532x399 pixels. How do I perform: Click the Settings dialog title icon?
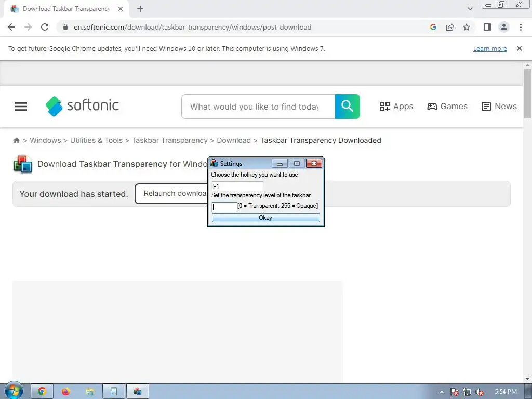pyautogui.click(x=214, y=164)
